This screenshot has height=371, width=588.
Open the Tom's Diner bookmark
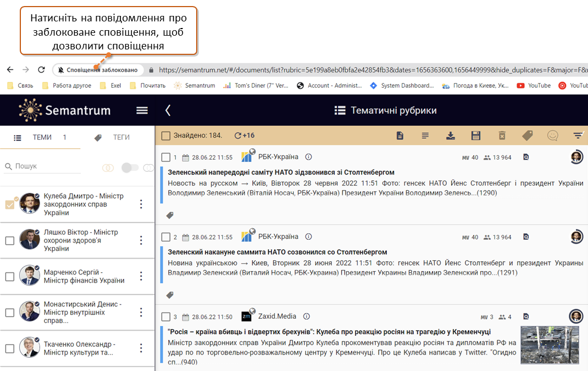256,86
